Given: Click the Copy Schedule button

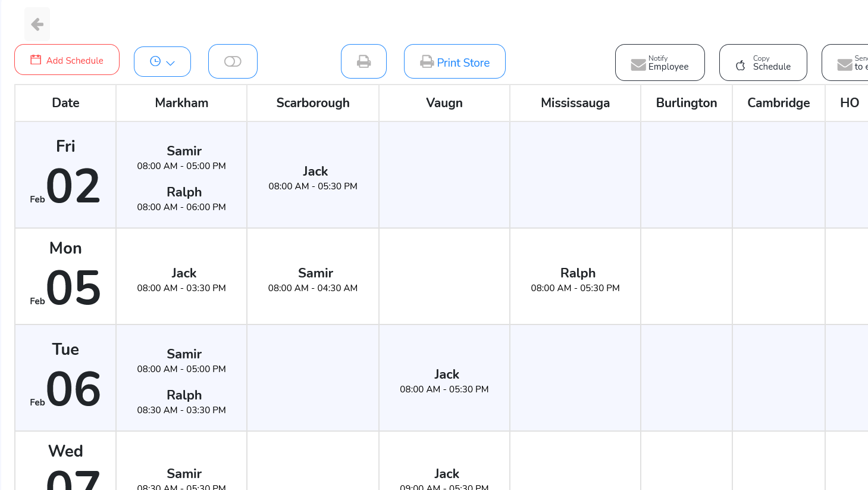Looking at the screenshot, I should click(763, 63).
